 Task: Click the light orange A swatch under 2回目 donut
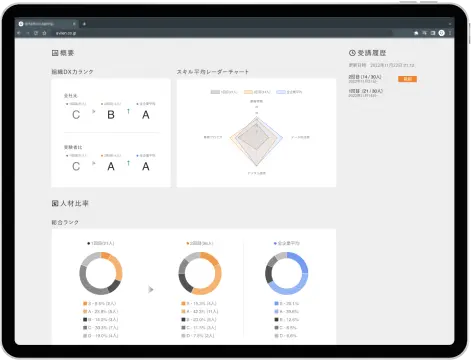tap(183, 311)
